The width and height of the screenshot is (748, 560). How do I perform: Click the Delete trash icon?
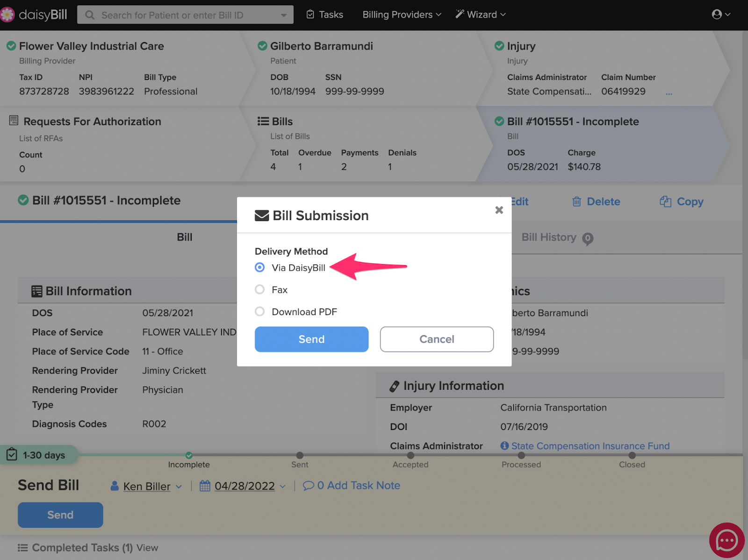[x=577, y=201]
